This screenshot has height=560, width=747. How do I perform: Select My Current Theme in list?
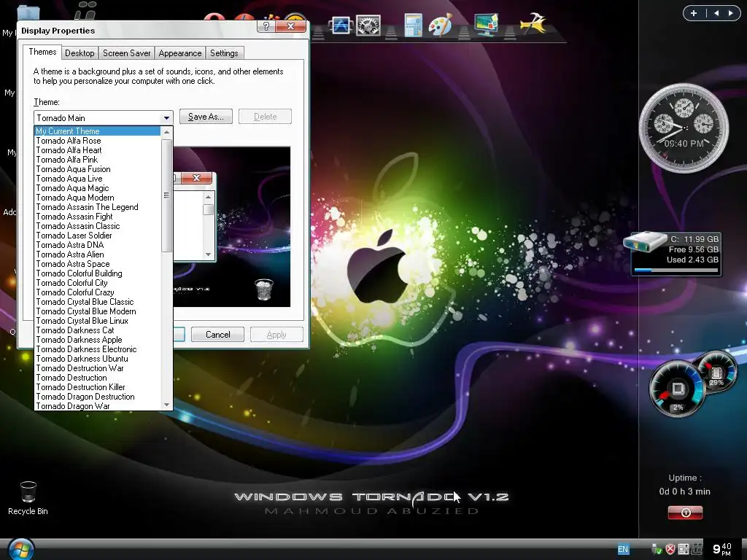[x=98, y=131]
